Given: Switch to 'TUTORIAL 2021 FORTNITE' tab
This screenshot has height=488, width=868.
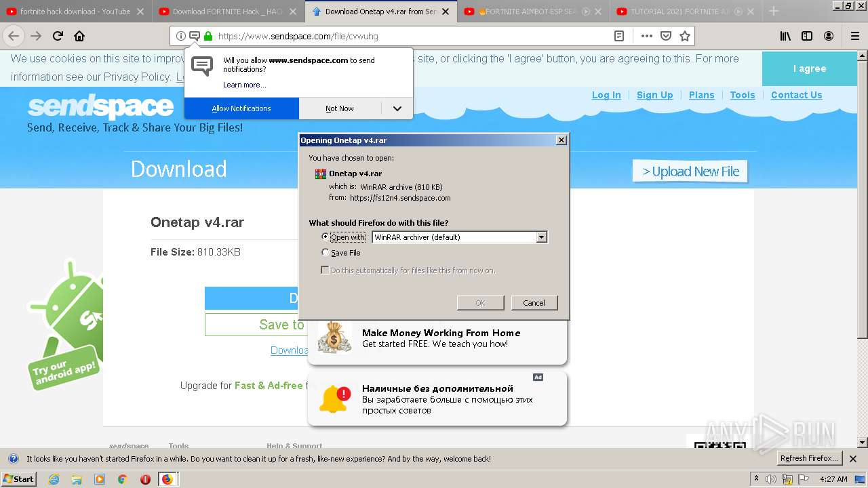Looking at the screenshot, I should [x=686, y=12].
